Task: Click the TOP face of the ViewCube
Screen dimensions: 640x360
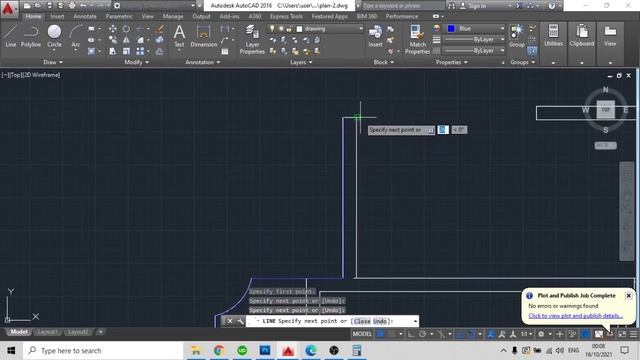Action: pos(605,109)
